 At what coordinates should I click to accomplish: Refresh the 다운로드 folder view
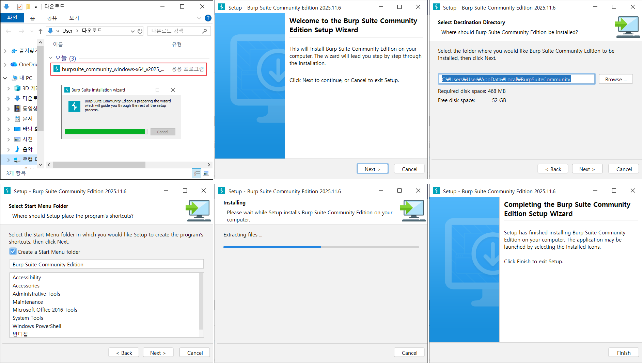tap(140, 31)
